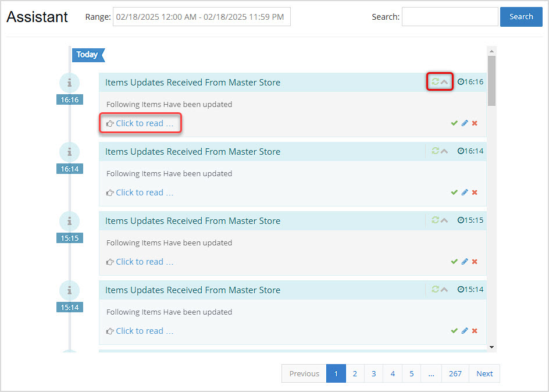
Task: Delete the 16:14 notification with the red X
Action: click(474, 192)
